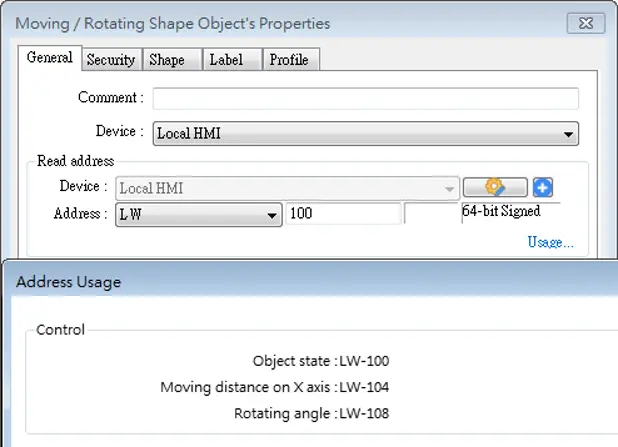Open the Read address Device dropdown
This screenshot has width=618, height=447.
point(287,188)
